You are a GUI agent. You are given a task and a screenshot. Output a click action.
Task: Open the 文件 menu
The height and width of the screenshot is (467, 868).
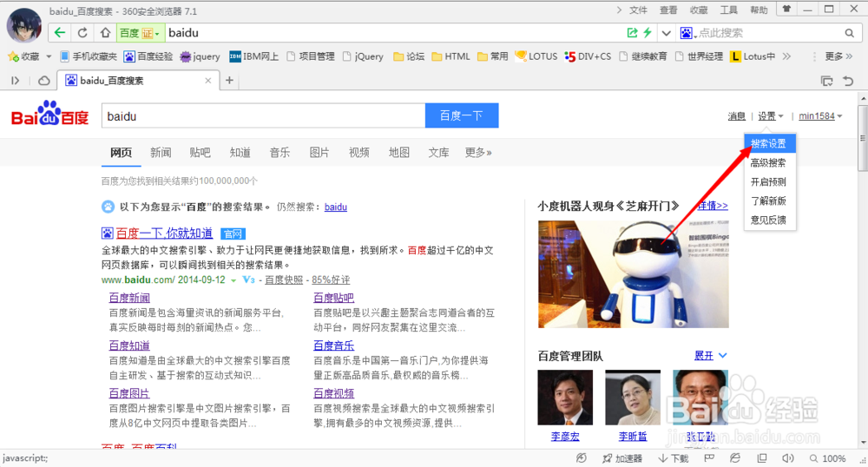click(638, 10)
